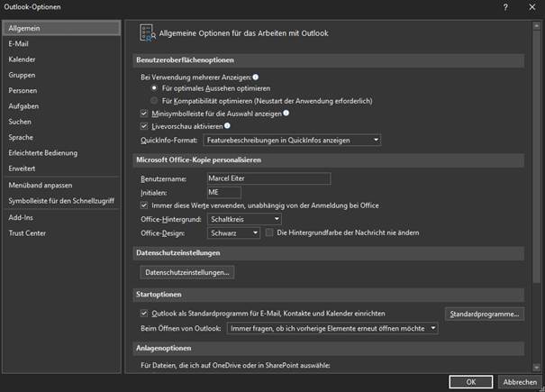Toggle 'Livevorschau aktivieren' checkbox
The width and height of the screenshot is (545, 392).
pos(144,126)
